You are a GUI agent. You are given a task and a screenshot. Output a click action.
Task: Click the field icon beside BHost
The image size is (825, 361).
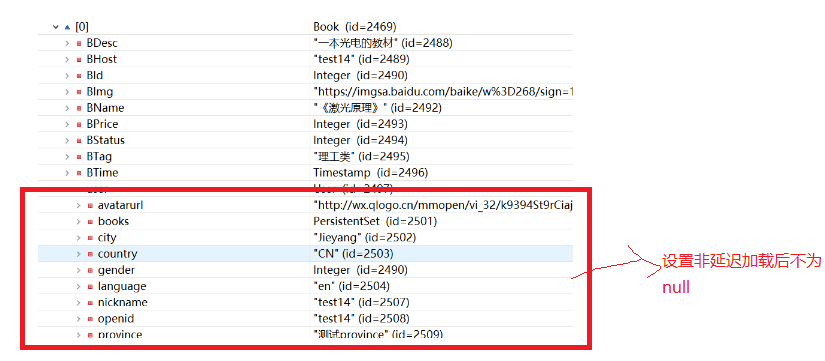79,59
